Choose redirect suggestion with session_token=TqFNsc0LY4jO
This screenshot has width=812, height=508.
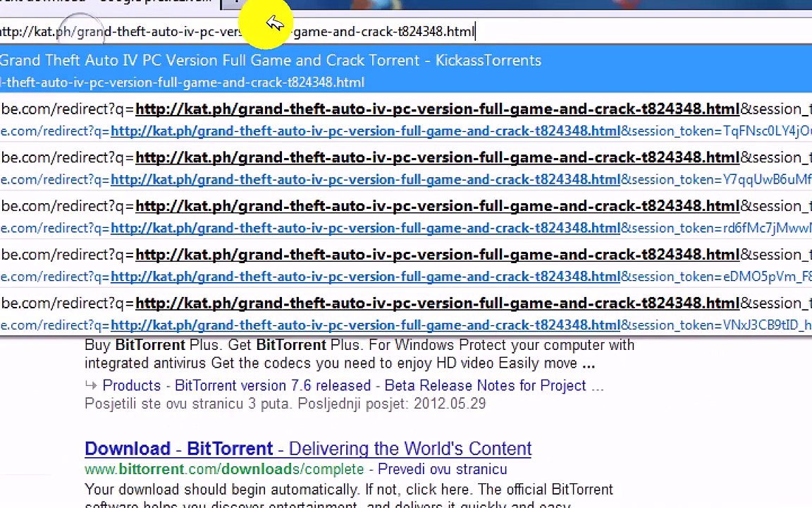tap(406, 119)
